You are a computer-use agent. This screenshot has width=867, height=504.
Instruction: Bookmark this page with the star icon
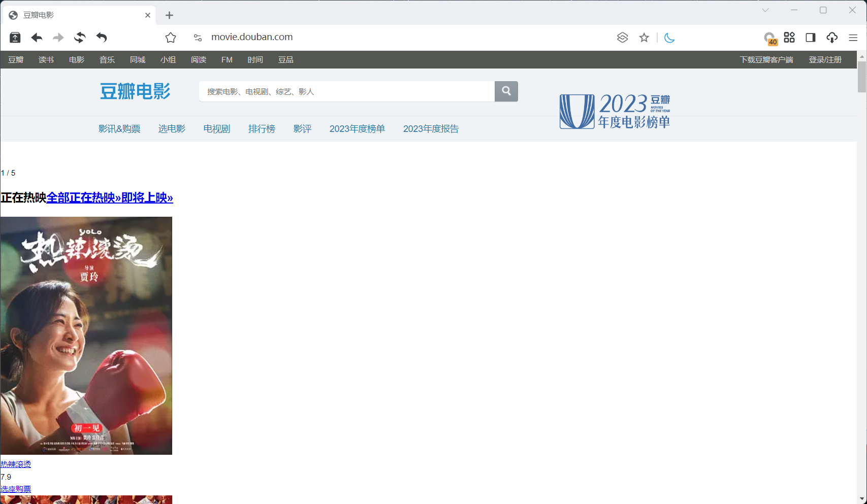(x=644, y=38)
